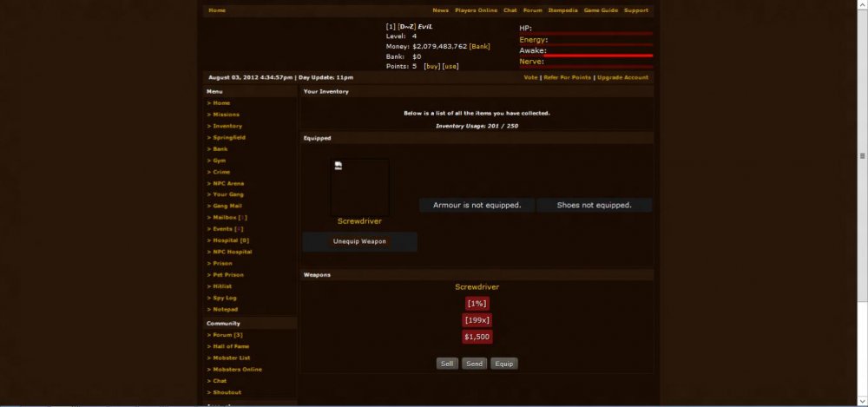Click the equipped Screwdriver name link
Screen dimensions: 868x407
(x=359, y=221)
